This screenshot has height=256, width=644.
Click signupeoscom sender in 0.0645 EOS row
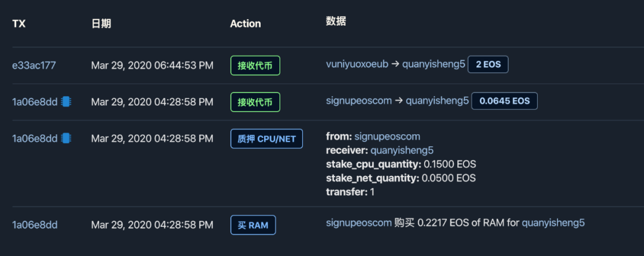tap(358, 101)
